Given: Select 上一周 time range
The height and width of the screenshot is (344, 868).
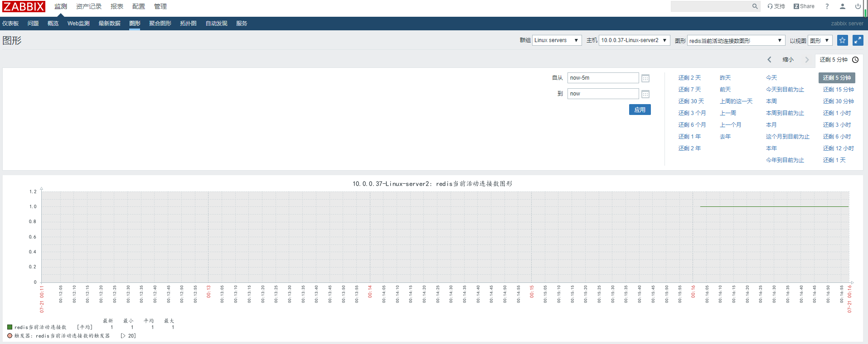Looking at the screenshot, I should (x=728, y=113).
